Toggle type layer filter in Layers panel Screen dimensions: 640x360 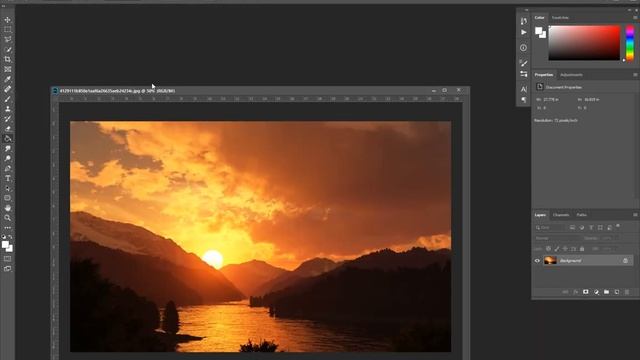click(591, 227)
